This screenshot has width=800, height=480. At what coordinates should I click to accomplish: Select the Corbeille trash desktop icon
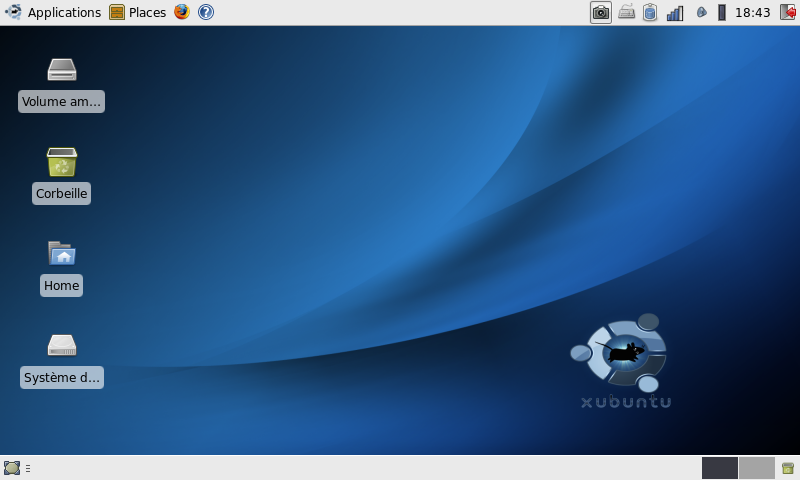tap(62, 162)
